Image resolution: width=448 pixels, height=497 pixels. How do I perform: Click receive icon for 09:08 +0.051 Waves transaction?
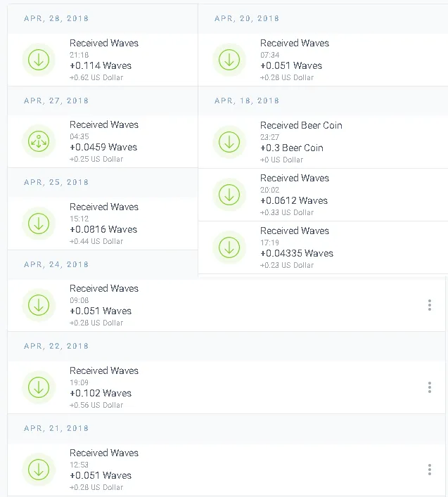point(39,305)
